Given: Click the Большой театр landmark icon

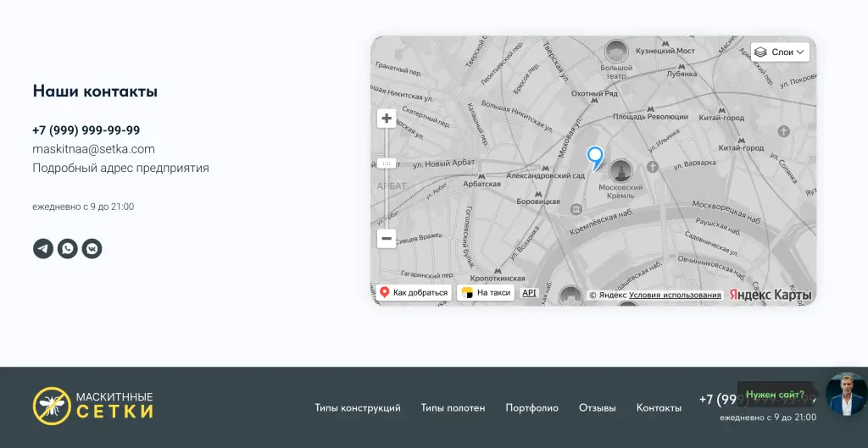Looking at the screenshot, I should 615,51.
